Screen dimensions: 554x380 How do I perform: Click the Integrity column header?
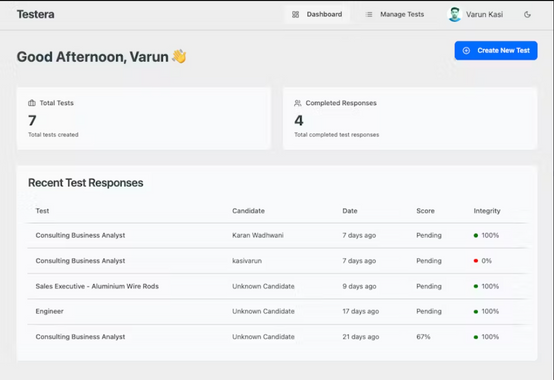point(487,211)
